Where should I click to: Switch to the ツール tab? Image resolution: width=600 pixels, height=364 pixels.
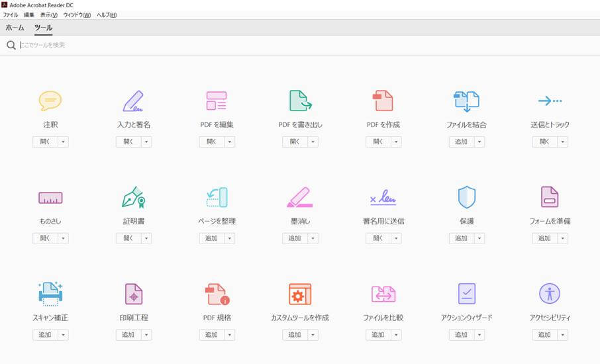point(43,28)
